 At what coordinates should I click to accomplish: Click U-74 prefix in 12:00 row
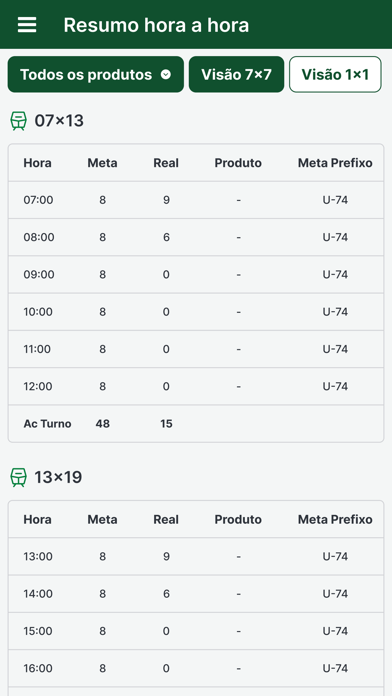tap(335, 387)
